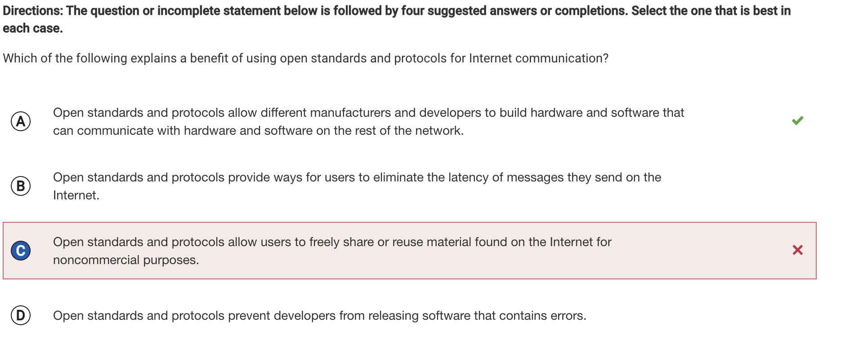Click answer text about eliminating message latency
Screen dimensions: 868x353
pyautogui.click(x=357, y=177)
